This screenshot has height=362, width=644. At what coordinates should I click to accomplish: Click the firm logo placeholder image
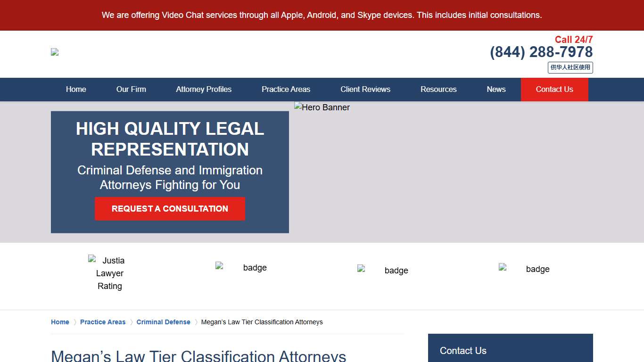pos(54,51)
